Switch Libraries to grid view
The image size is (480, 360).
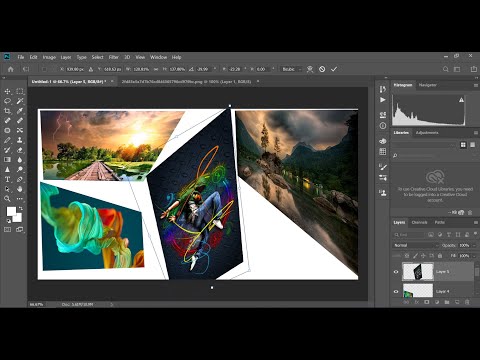pyautogui.click(x=463, y=145)
